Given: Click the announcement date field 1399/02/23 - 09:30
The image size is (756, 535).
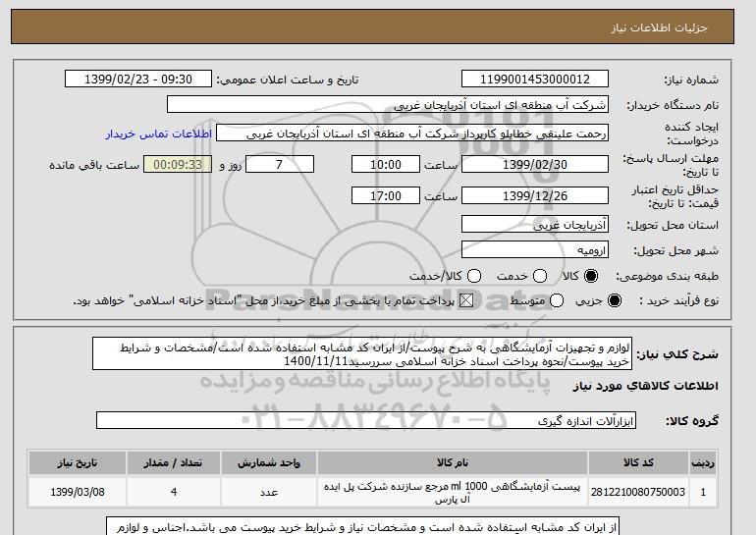Looking at the screenshot, I should [138, 80].
